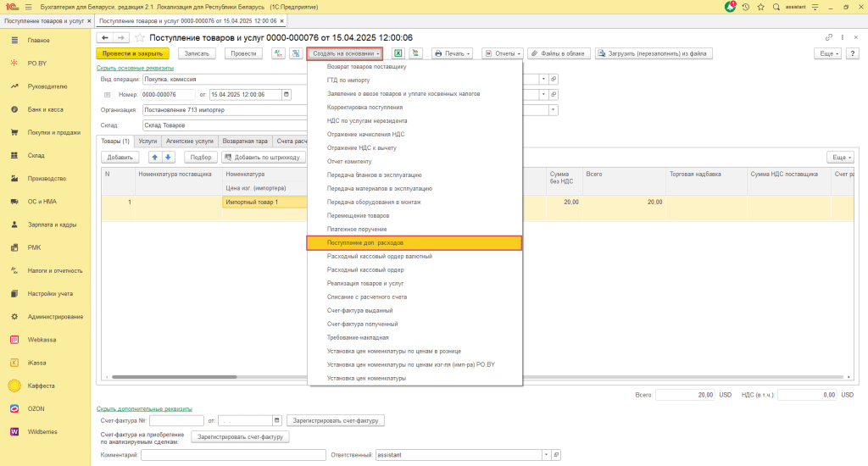Select Импортный товар 1 cell
Screen dimensions: 868x466
pos(264,202)
